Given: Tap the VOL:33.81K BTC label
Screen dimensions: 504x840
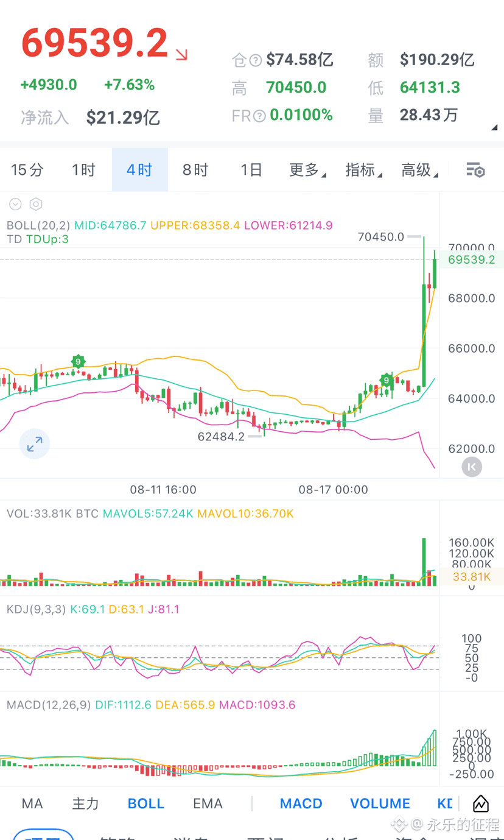Looking at the screenshot, I should [x=53, y=514].
